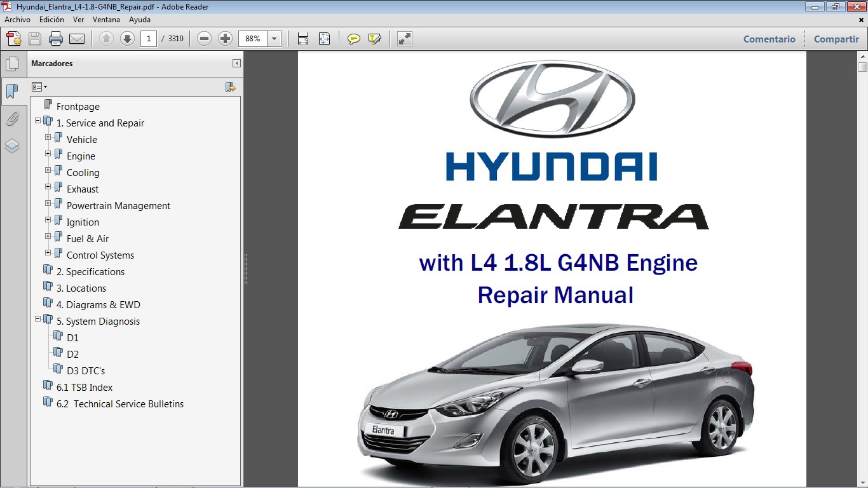Go to the next page with the down arrow
Image resolution: width=868 pixels, height=488 pixels.
127,39
